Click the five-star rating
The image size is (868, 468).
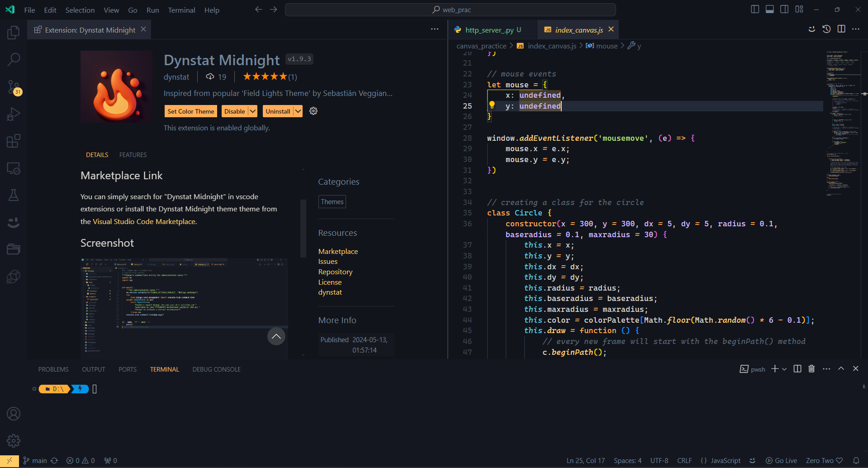click(265, 76)
